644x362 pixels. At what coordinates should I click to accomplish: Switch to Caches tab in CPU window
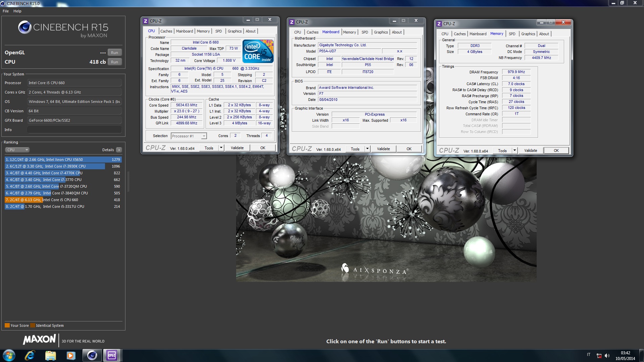click(166, 31)
